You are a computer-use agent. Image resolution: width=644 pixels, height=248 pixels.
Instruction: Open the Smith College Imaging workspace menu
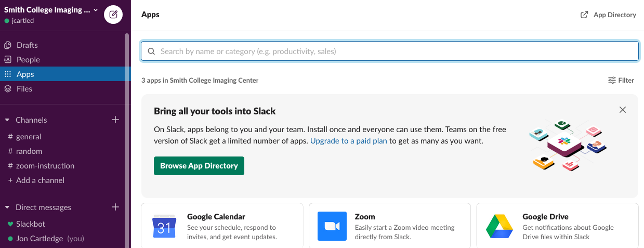click(51, 10)
